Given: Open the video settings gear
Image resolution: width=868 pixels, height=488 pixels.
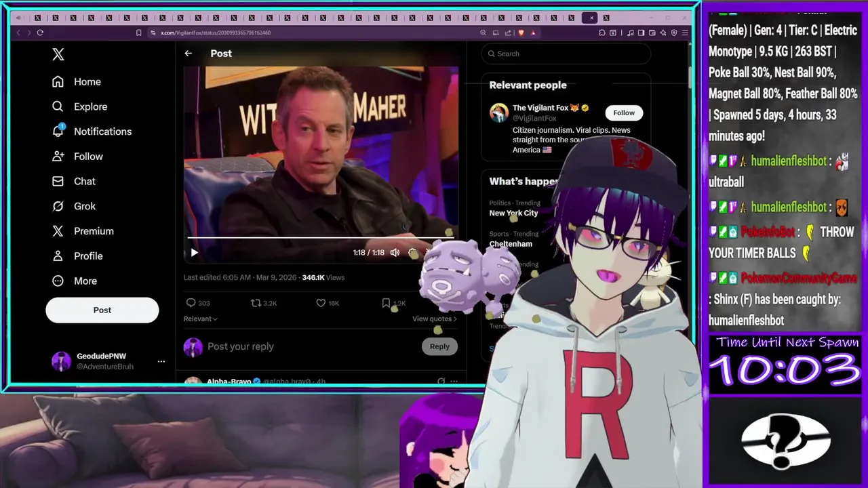Looking at the screenshot, I should coord(412,253).
